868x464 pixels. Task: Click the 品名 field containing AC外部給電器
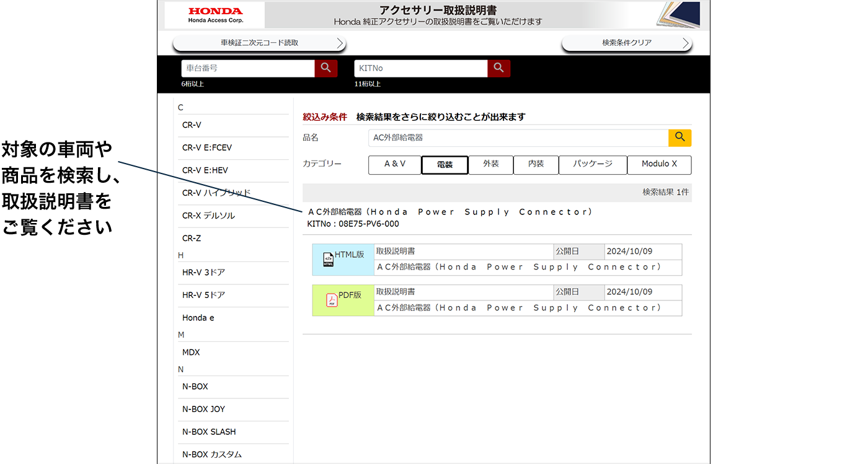(x=518, y=138)
